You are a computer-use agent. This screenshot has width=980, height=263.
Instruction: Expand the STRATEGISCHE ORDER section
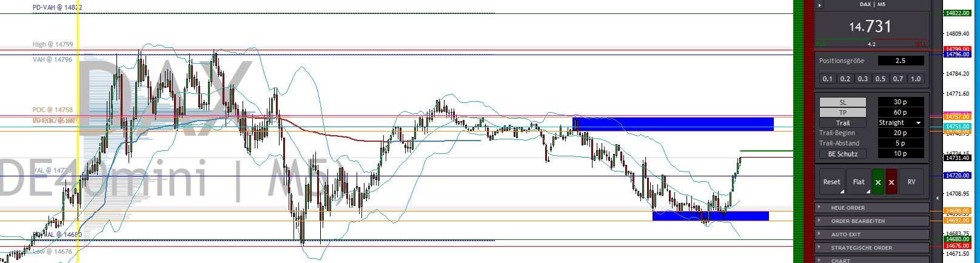coord(871,248)
